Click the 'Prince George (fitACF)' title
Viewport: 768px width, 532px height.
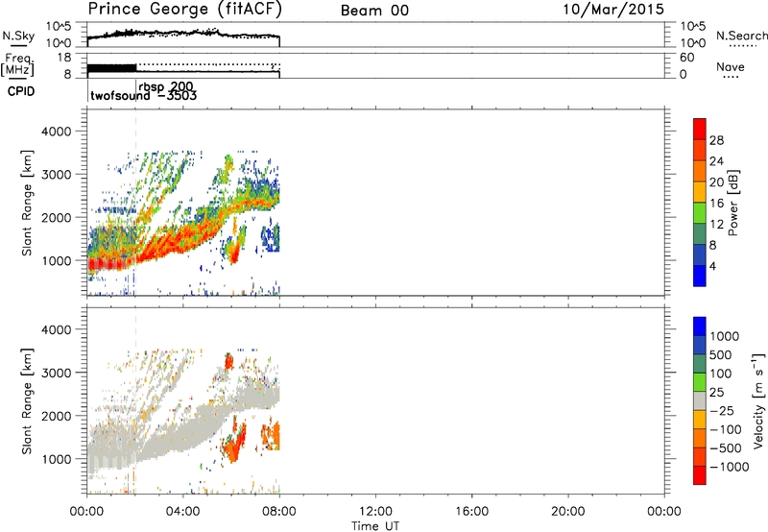[184, 10]
